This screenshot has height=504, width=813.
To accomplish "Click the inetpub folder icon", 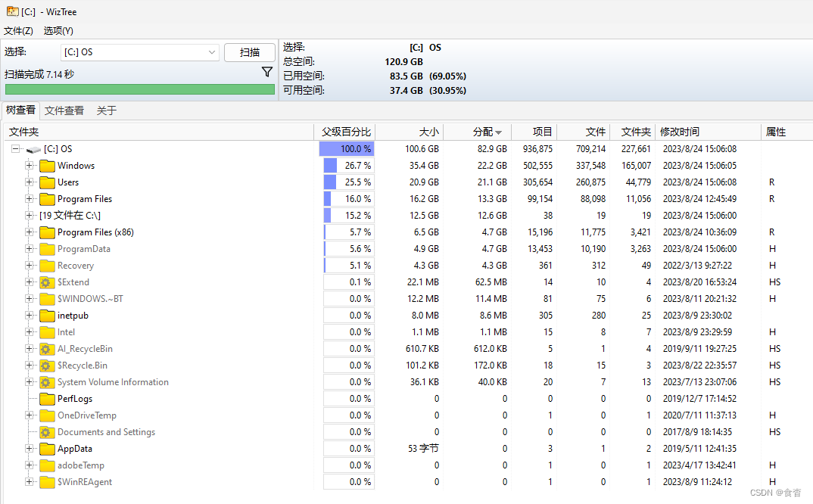I will click(x=47, y=316).
